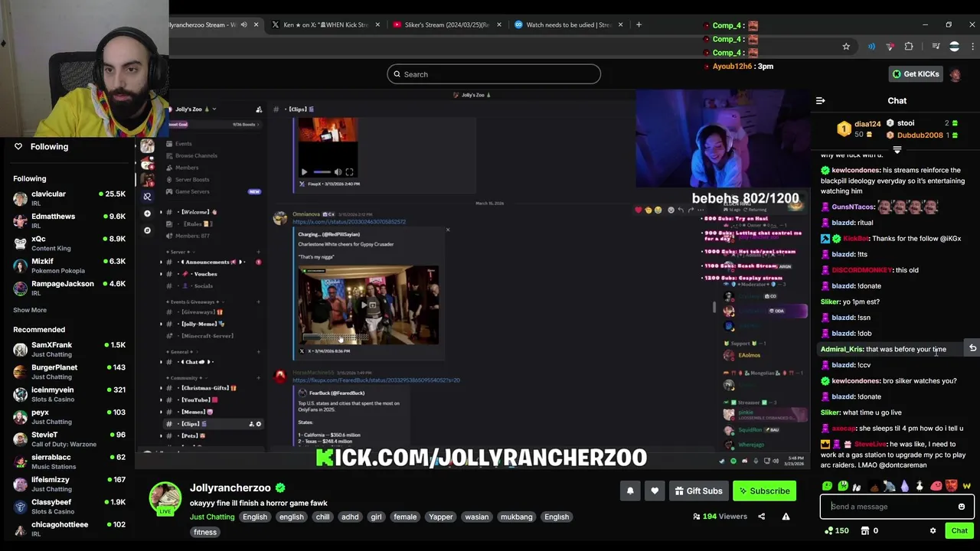Open the Clips channel in Discord
Viewport: 980px width, 551px height.
[213, 424]
